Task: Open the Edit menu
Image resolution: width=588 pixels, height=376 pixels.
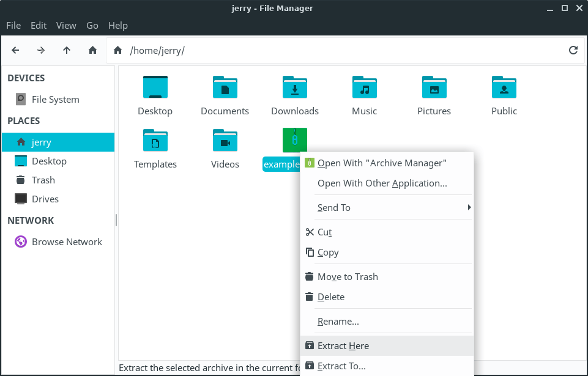Action: [x=39, y=25]
